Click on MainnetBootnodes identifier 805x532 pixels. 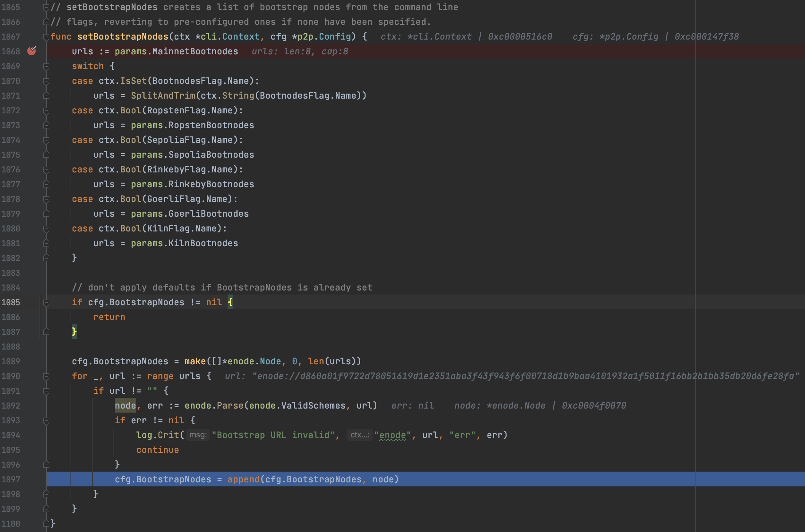pos(195,51)
